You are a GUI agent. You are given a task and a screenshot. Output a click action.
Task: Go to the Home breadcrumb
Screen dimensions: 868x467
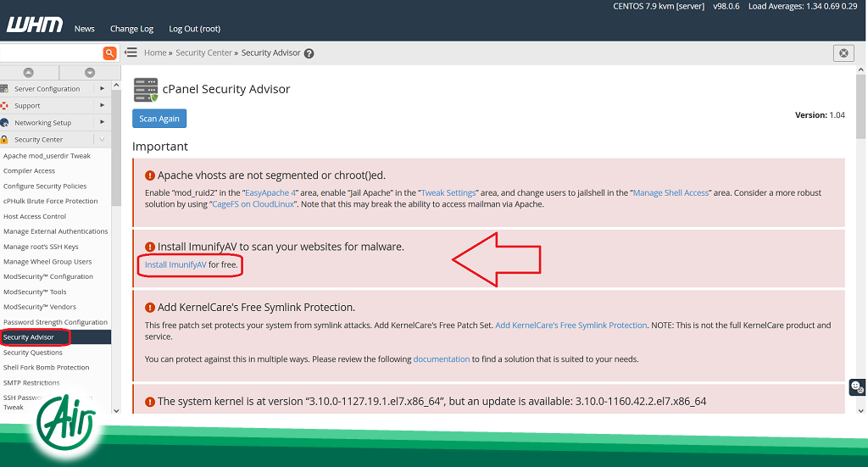click(155, 53)
